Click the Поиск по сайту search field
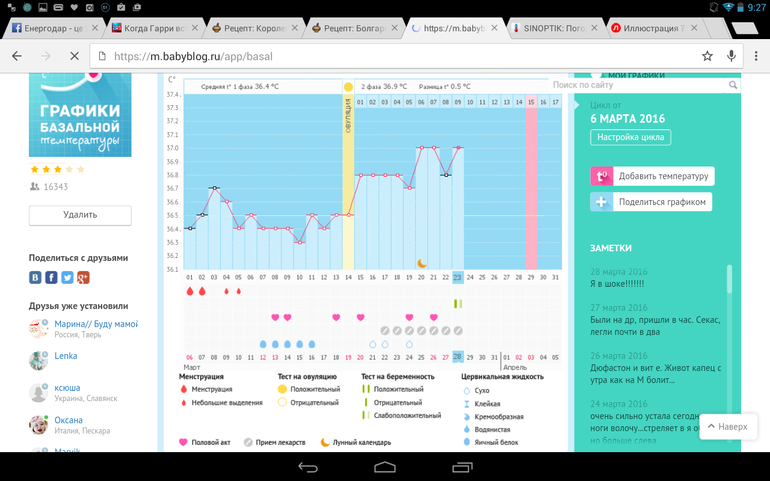This screenshot has width=770, height=481. tap(638, 86)
